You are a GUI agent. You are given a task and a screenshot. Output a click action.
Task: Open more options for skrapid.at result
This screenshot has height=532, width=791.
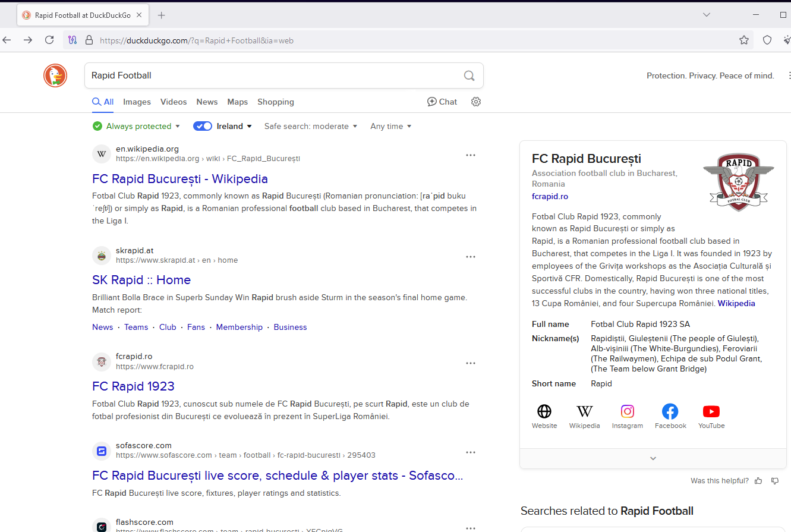(x=471, y=257)
